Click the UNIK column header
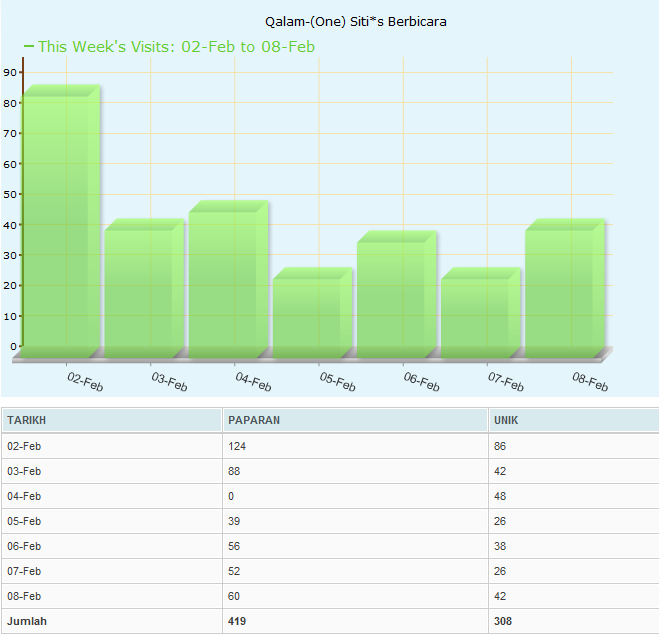 574,420
